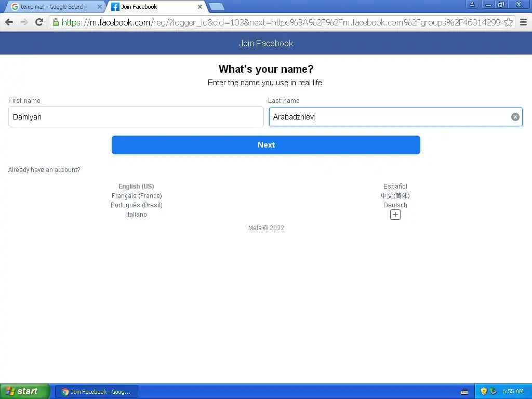Image resolution: width=532 pixels, height=399 pixels.
Task: Show more languages with the plus icon
Action: (x=395, y=215)
